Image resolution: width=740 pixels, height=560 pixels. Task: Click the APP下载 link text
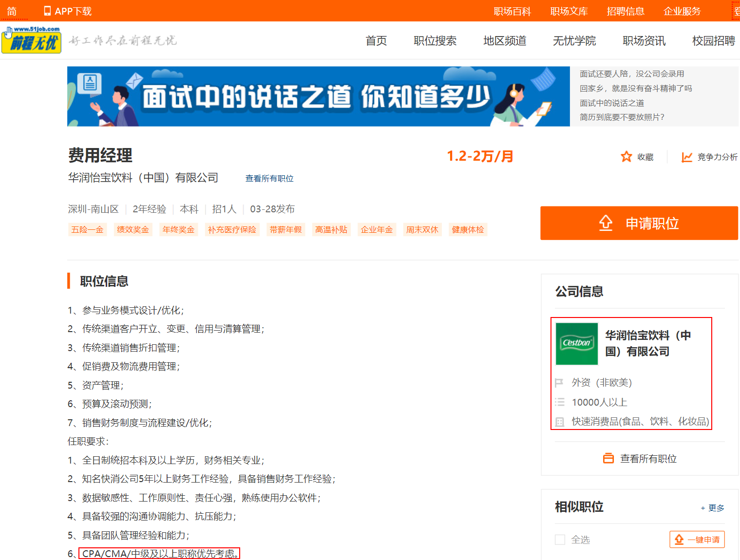click(x=73, y=11)
